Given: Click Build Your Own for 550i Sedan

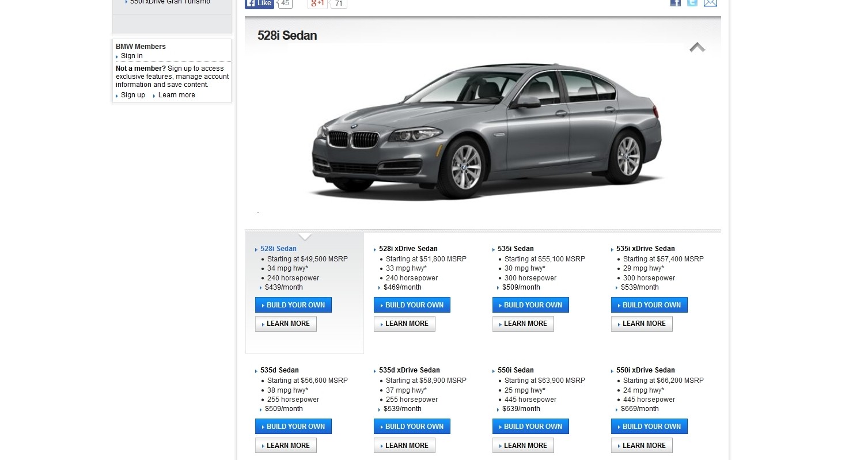Looking at the screenshot, I should click(530, 427).
